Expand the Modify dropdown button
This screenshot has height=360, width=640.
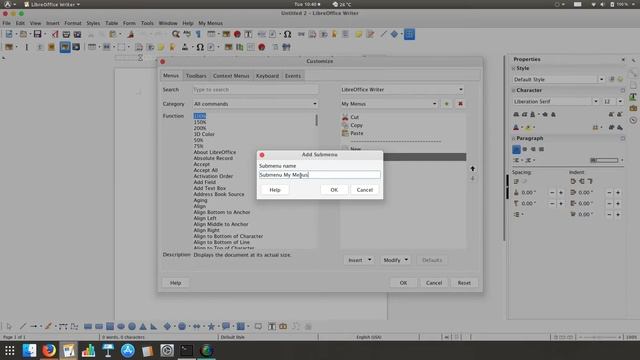point(395,260)
